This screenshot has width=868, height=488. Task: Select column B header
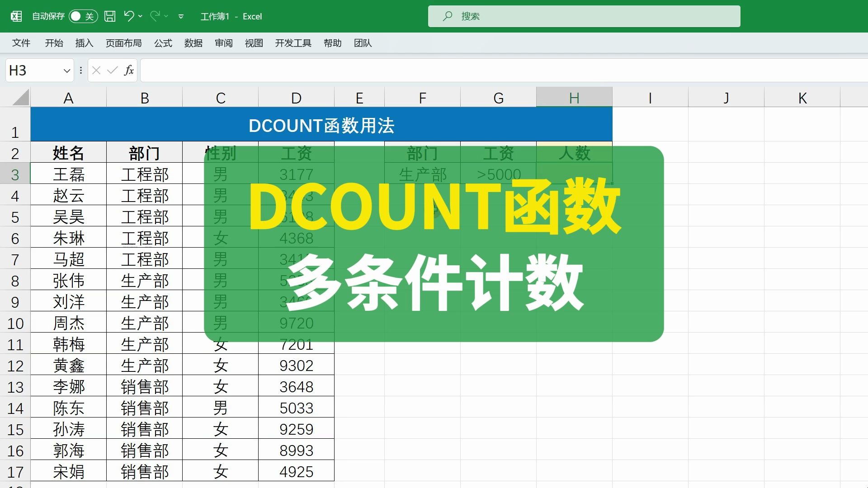(x=145, y=98)
